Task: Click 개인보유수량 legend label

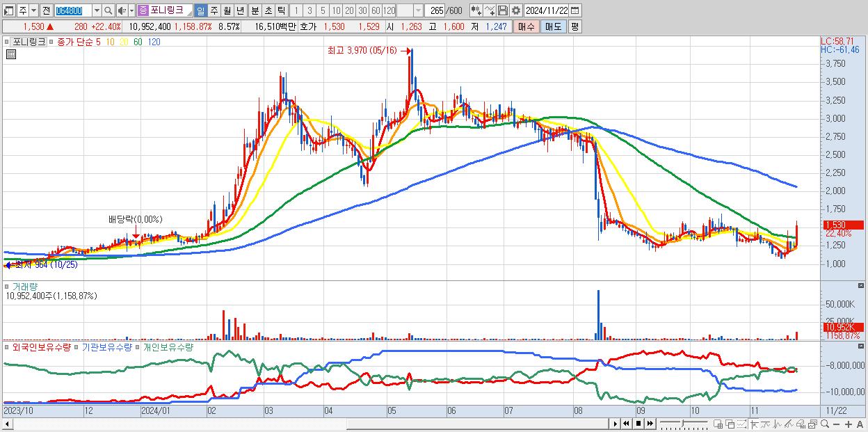Action: pos(167,346)
